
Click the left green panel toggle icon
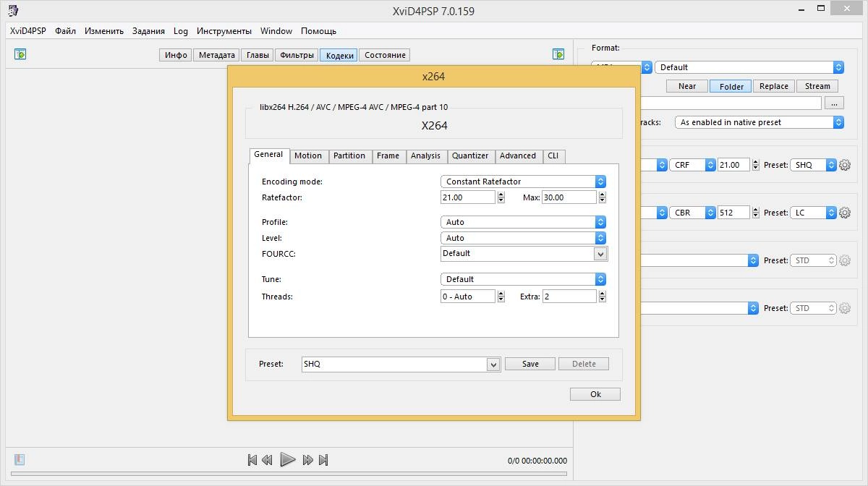coord(20,54)
